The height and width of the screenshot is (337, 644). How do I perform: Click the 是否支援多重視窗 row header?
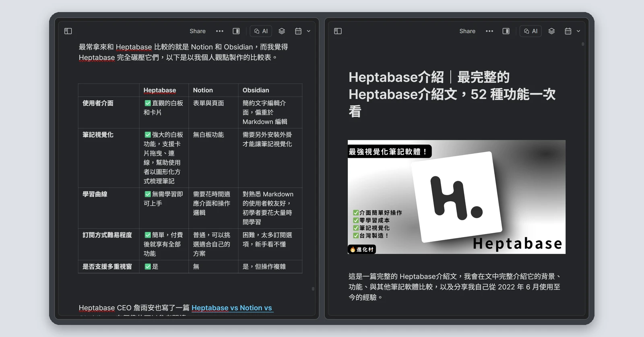[109, 267]
